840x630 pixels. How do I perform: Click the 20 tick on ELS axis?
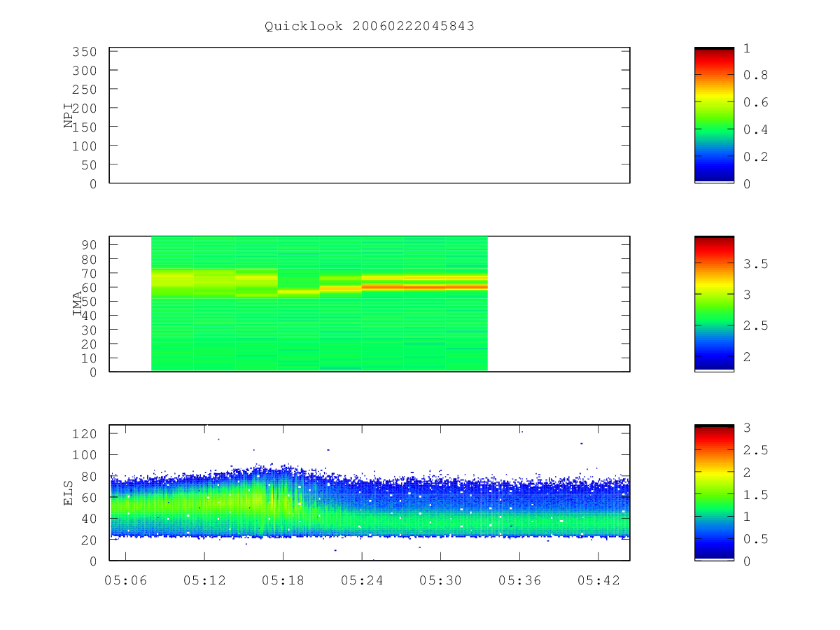pos(87,540)
